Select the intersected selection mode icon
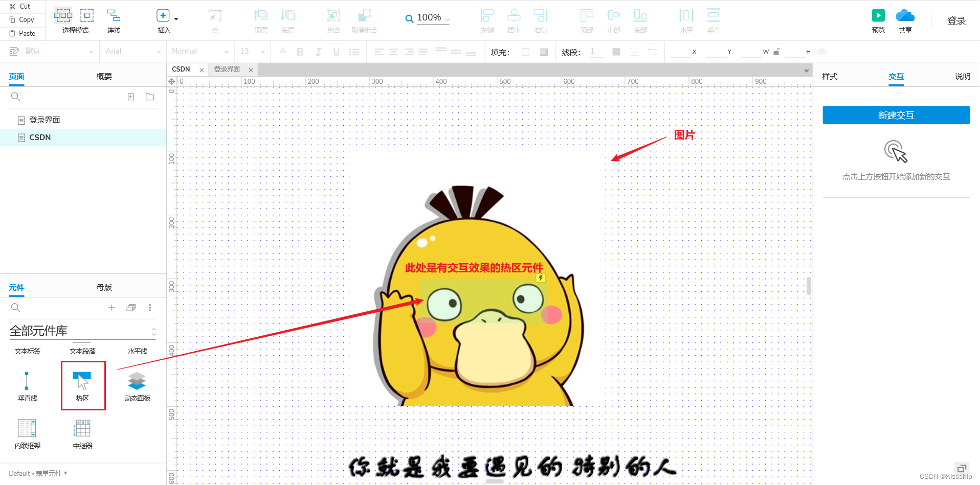 click(63, 15)
